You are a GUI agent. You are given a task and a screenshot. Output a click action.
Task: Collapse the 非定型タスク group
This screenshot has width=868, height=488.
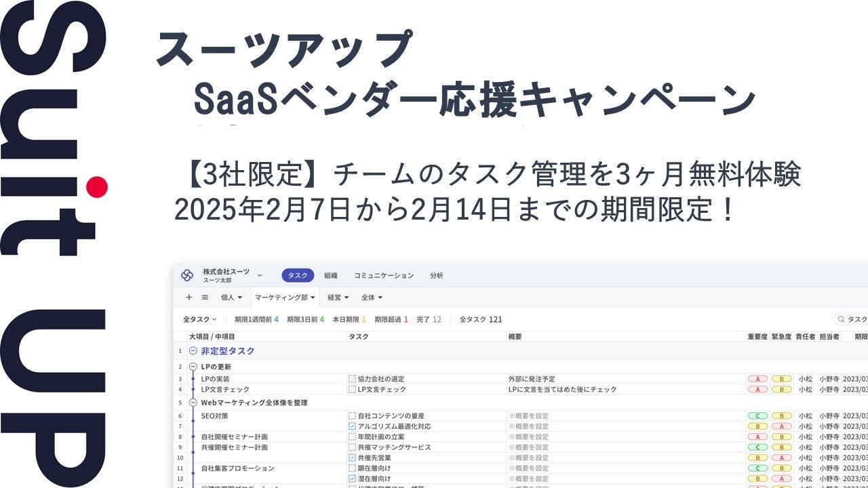point(193,351)
